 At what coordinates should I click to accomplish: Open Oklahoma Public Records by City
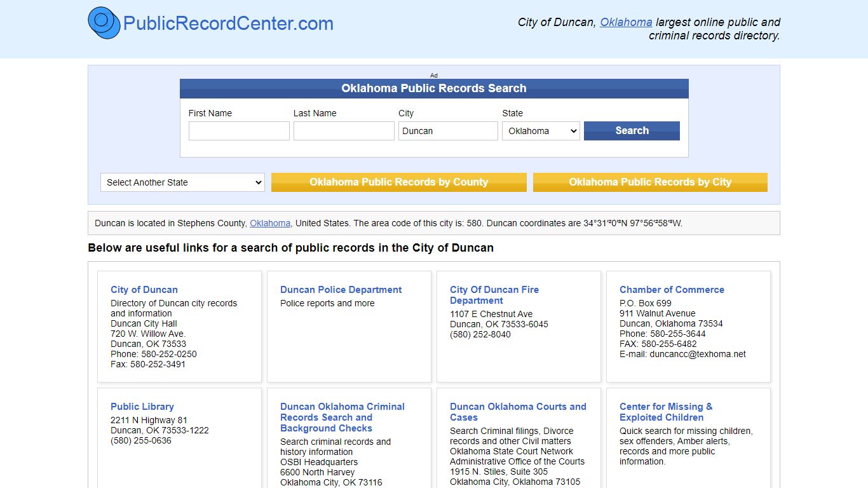tap(650, 182)
